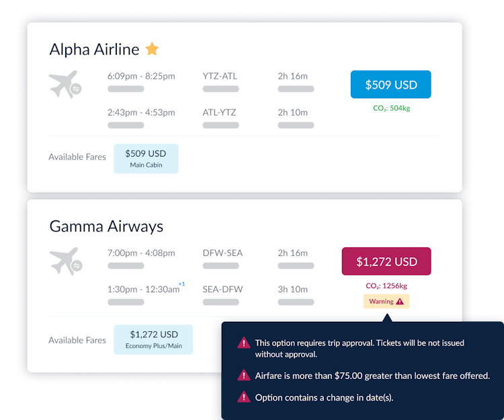The image size is (504, 420).
Task: Click the Gamma Airways airplane icon
Action: pos(66,261)
